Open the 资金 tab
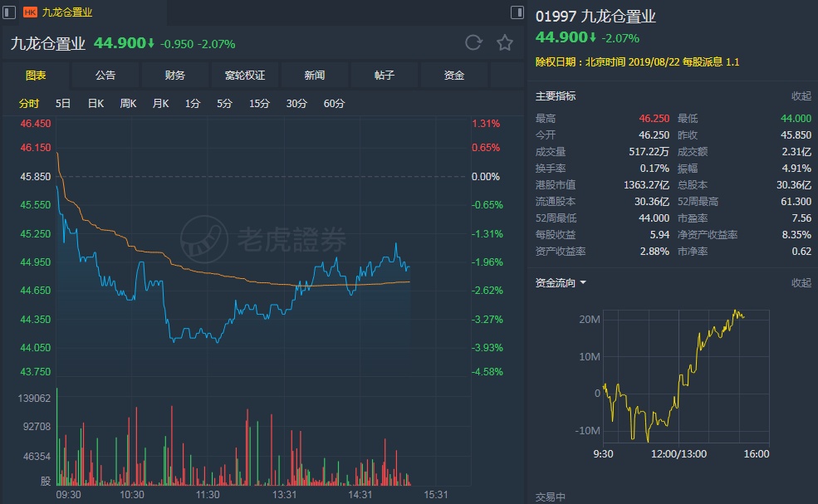The height and width of the screenshot is (504, 818). pyautogui.click(x=454, y=76)
